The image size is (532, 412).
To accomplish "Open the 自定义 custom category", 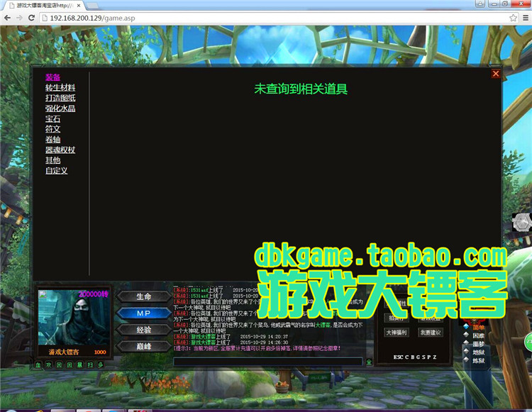I will point(56,171).
